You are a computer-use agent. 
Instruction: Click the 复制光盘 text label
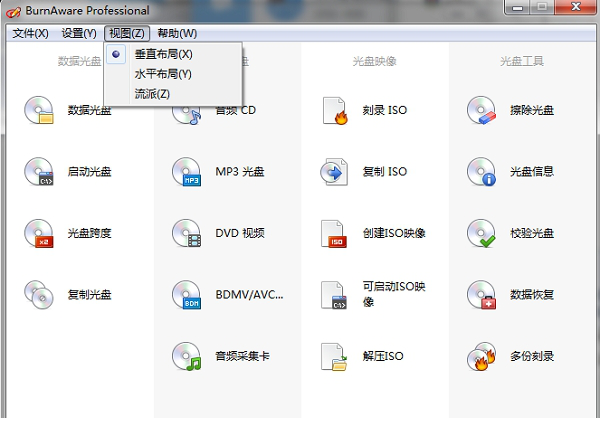click(90, 295)
